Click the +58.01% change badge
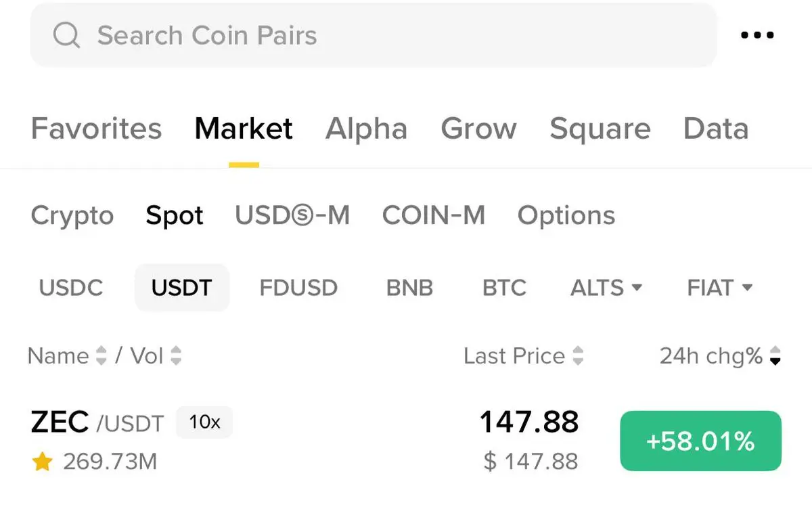812x505 pixels. tap(700, 441)
